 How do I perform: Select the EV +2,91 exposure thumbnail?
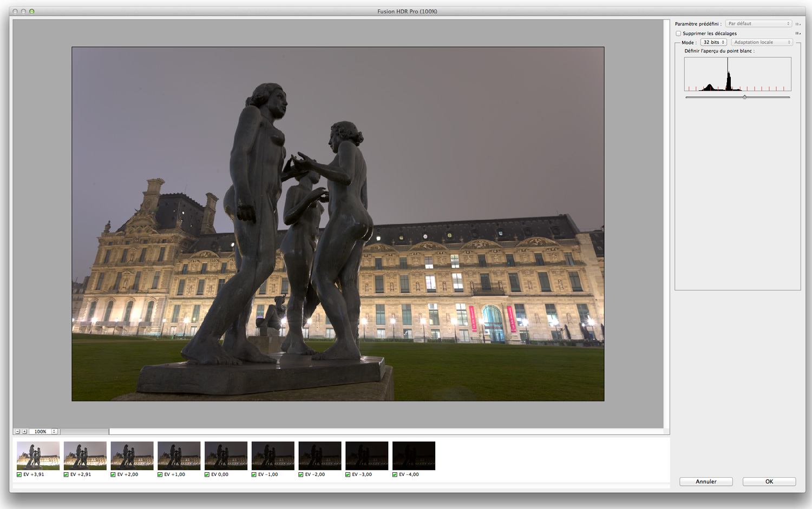coord(85,455)
